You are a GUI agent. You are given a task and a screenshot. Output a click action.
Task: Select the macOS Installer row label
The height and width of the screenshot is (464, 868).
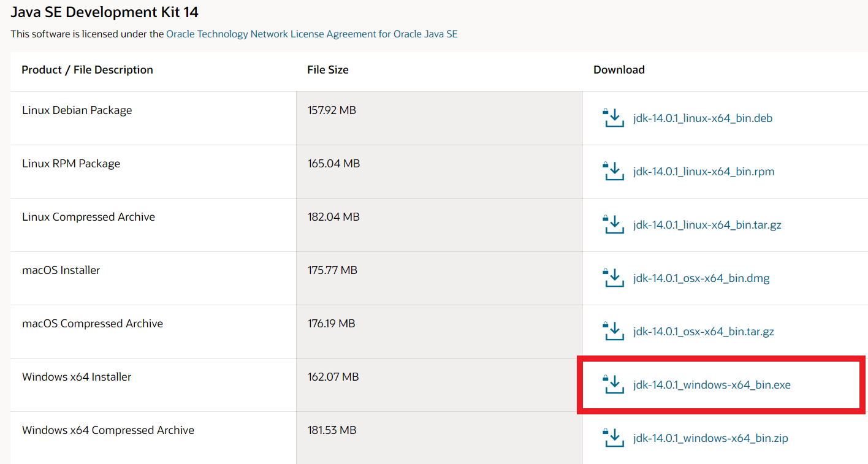click(x=61, y=270)
